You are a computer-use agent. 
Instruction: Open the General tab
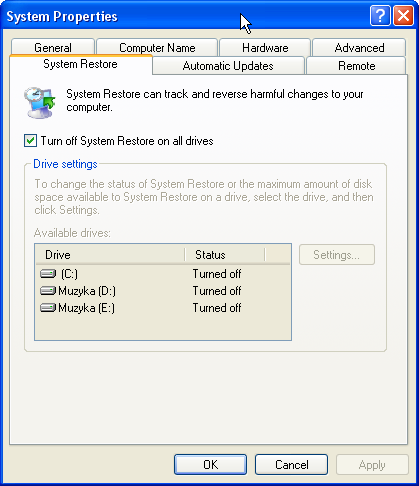point(53,47)
